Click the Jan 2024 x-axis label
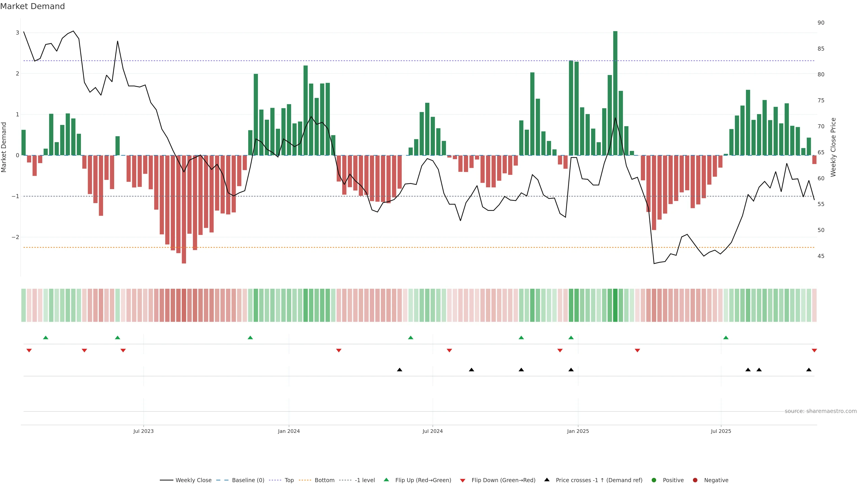Screen dimensions: 868x488 (x=289, y=431)
